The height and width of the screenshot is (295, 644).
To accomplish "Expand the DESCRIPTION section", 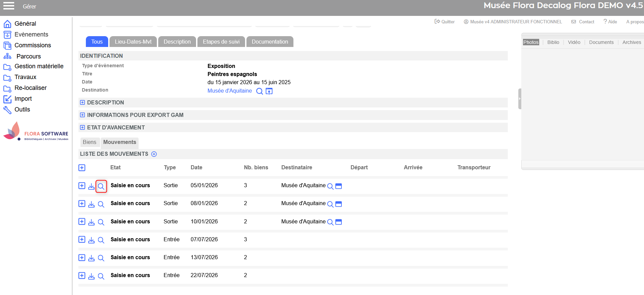I will pos(82,102).
